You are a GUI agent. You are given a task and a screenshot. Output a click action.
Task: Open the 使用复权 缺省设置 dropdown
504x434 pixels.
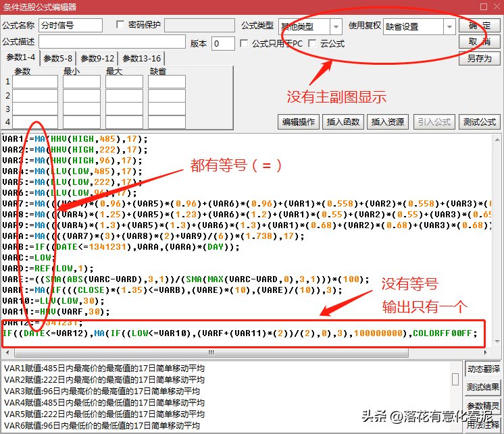pos(449,26)
